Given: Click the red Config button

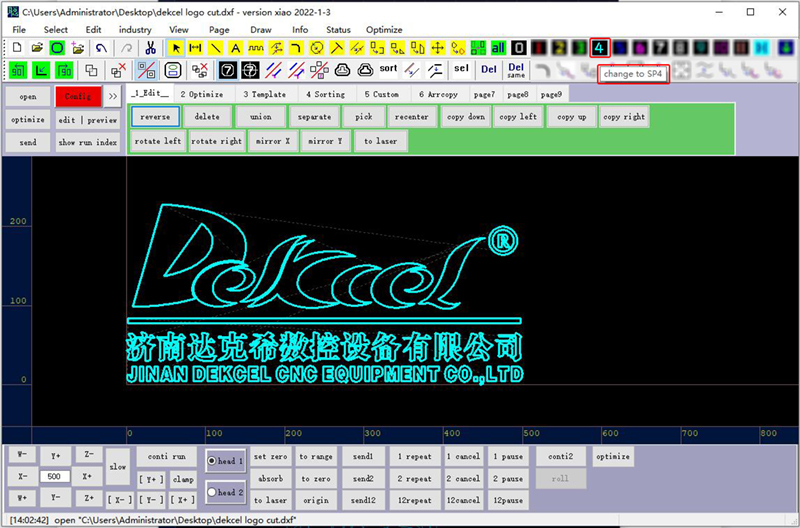Looking at the screenshot, I should [x=78, y=96].
